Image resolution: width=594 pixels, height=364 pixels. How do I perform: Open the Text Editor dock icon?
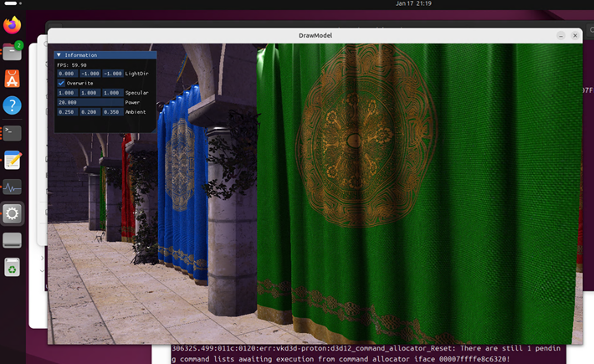coord(13,160)
